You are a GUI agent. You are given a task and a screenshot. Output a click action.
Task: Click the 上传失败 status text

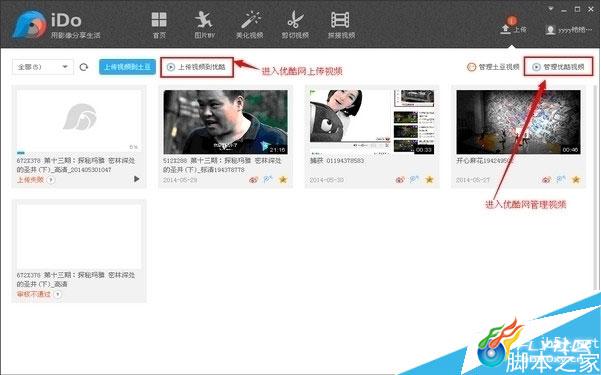pos(30,179)
